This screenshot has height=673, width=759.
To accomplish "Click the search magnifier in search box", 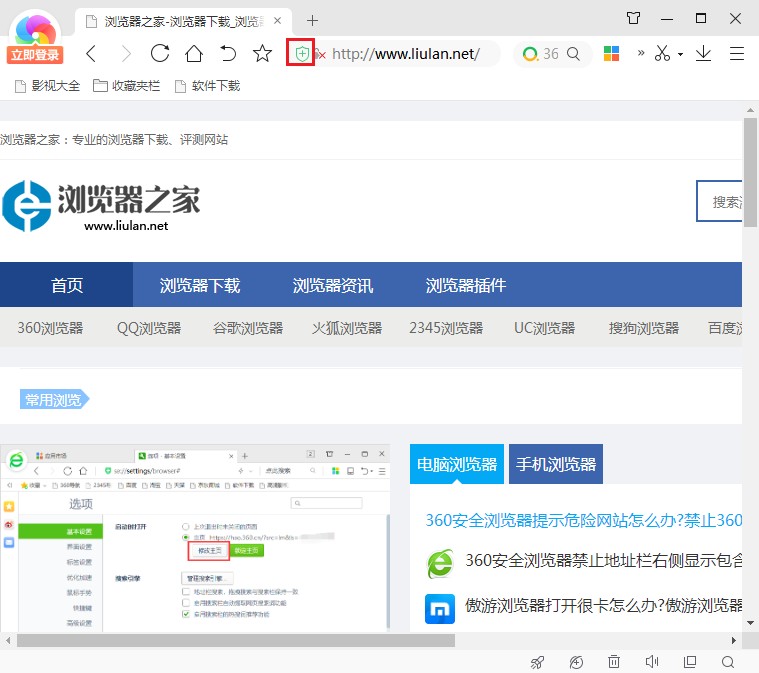I will point(573,53).
